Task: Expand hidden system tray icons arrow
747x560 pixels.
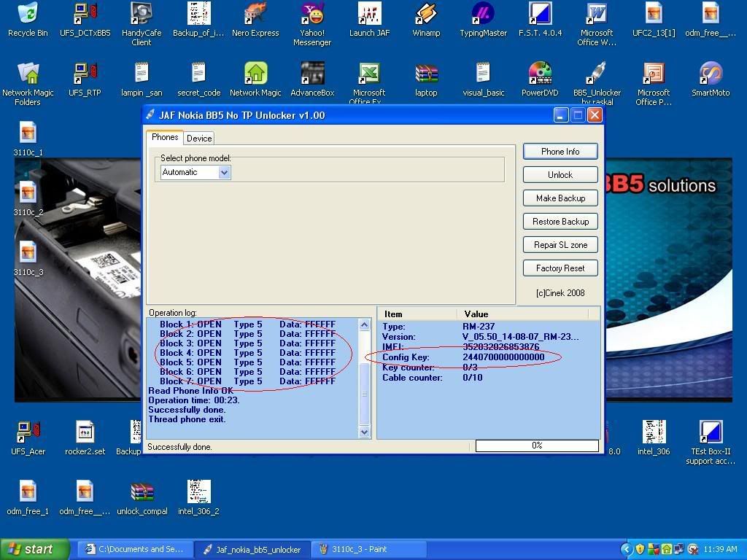Action: click(x=626, y=550)
